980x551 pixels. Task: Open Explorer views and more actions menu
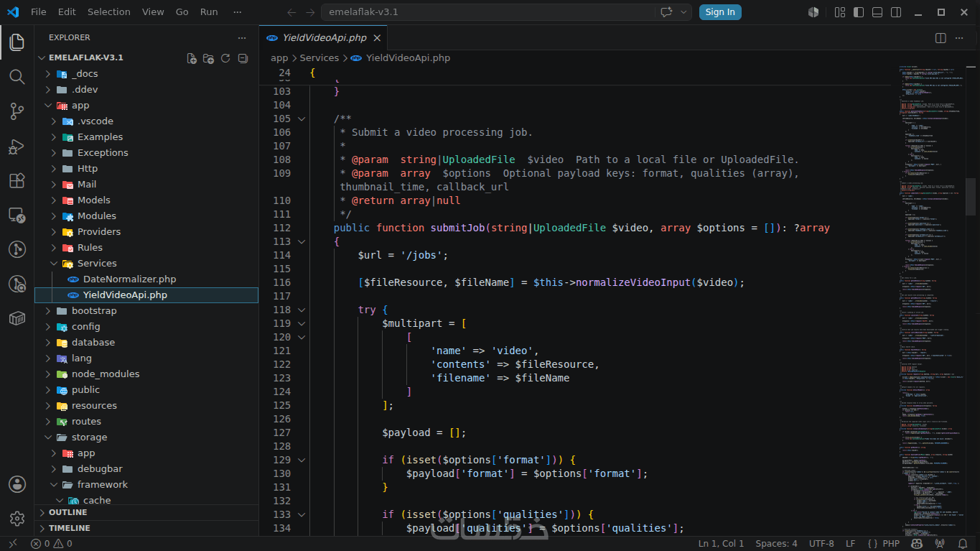tap(241, 37)
